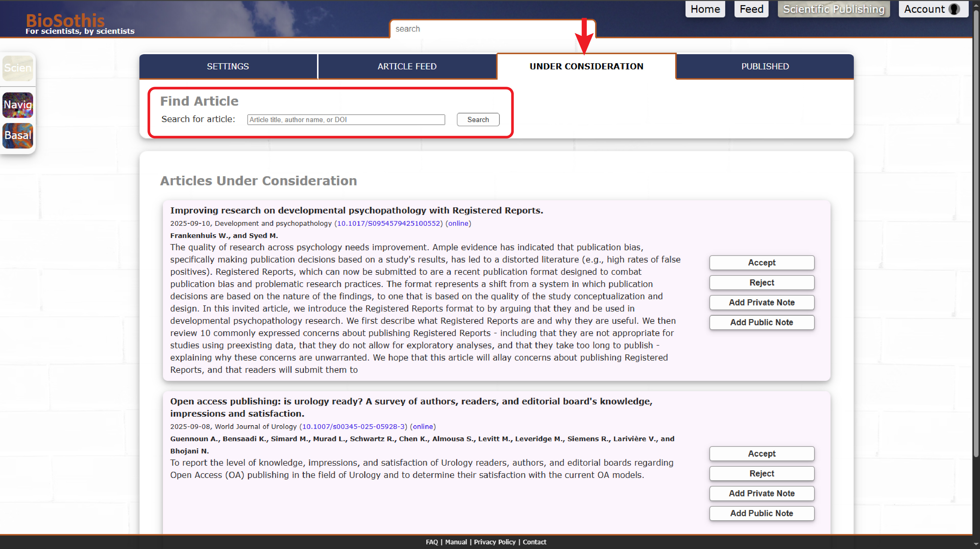Screen dimensions: 980x549
Task: Click the BioSothis logo
Action: pos(65,21)
